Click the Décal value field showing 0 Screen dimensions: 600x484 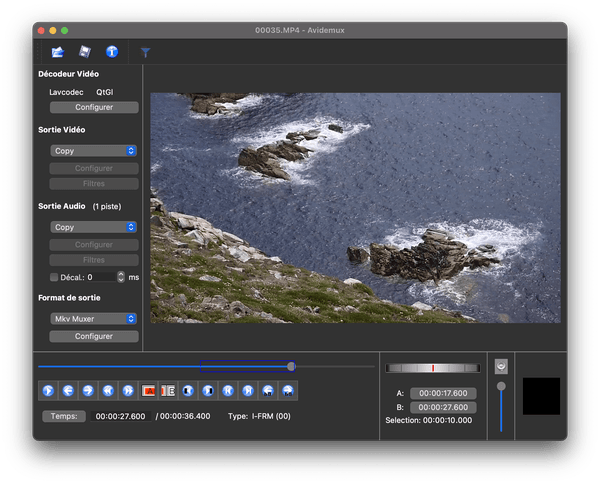(x=101, y=277)
